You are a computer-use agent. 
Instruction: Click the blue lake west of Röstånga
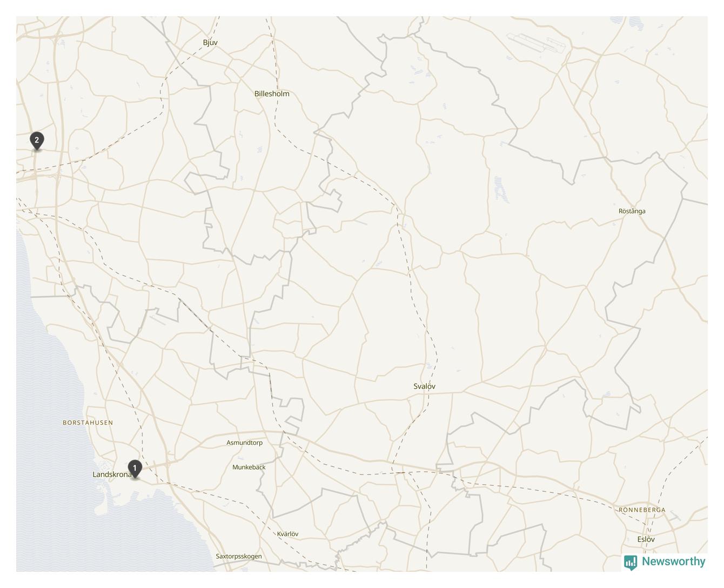point(501,189)
